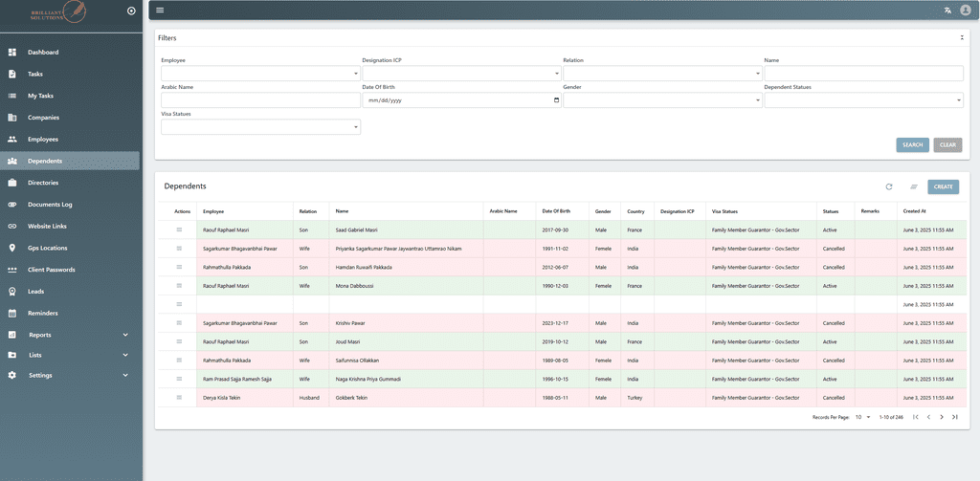Sort by Created At column header
Viewport: 980px width, 481px height.
[x=914, y=211]
